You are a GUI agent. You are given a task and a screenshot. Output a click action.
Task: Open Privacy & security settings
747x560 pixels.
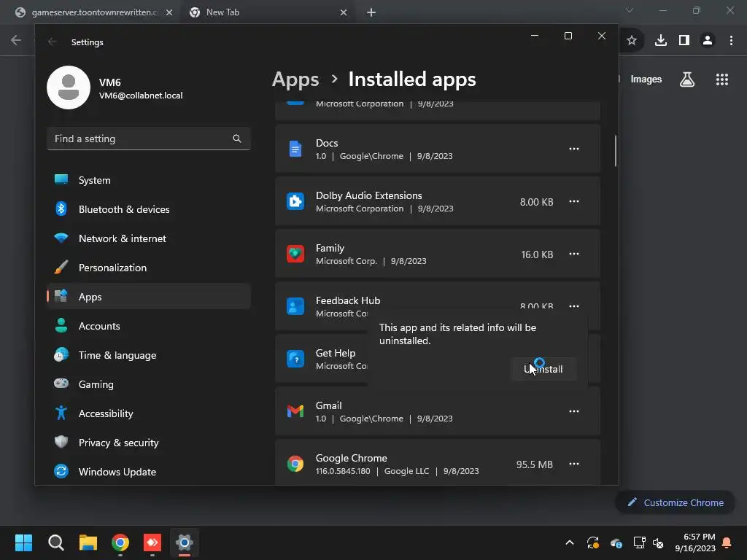click(x=149, y=443)
